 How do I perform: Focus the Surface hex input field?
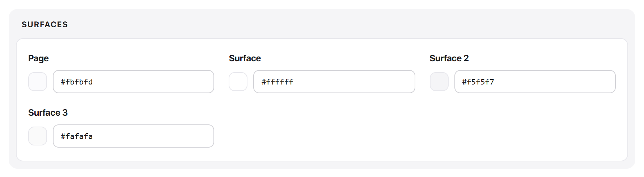(x=334, y=82)
